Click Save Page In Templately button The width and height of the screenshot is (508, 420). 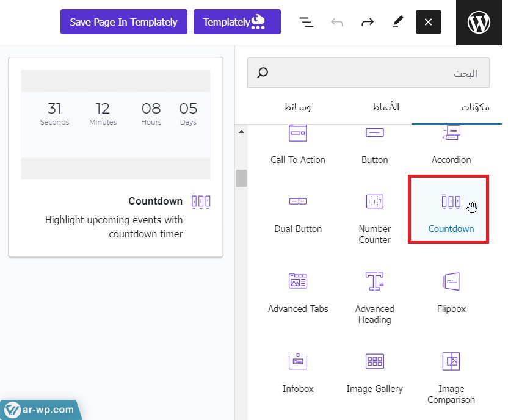click(x=123, y=22)
